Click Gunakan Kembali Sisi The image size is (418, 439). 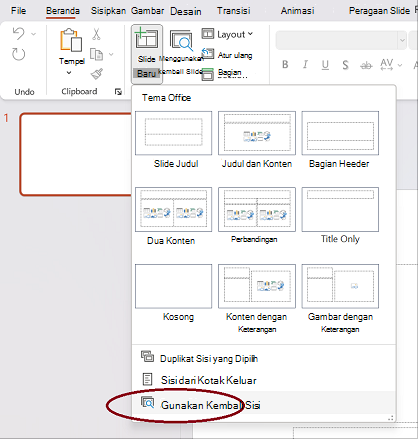[263, 404]
